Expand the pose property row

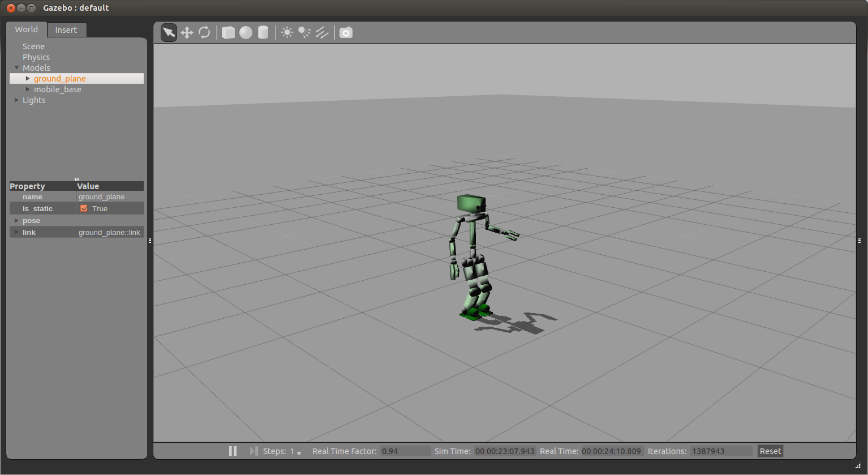click(x=16, y=221)
